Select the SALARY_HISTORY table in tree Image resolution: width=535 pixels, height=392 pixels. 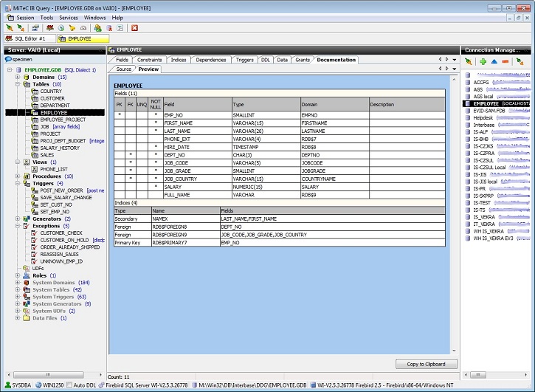coord(59,148)
